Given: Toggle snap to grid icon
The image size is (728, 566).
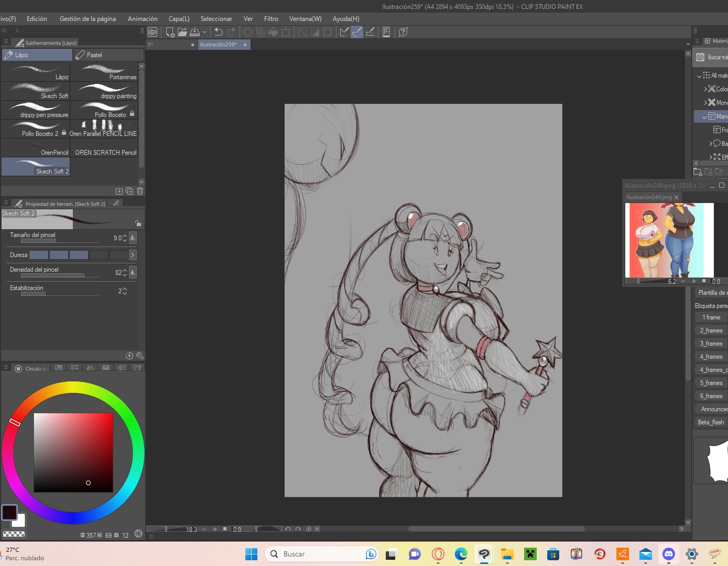Looking at the screenshot, I should pyautogui.click(x=370, y=32).
